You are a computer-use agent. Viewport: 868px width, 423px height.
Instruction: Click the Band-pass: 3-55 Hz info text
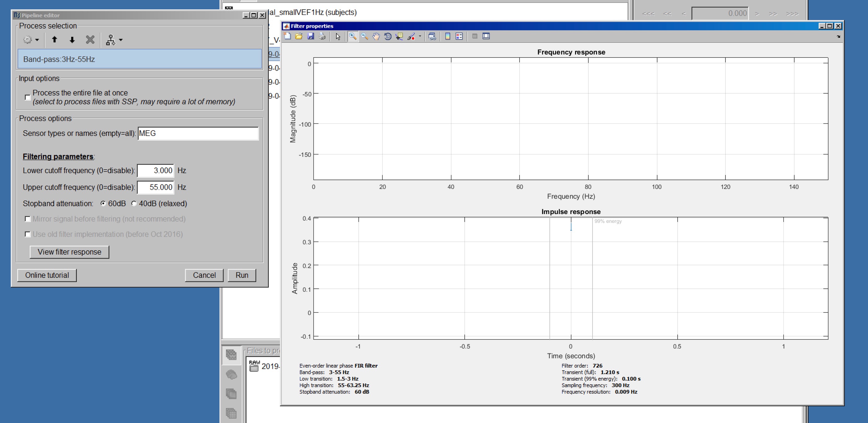[x=324, y=372]
